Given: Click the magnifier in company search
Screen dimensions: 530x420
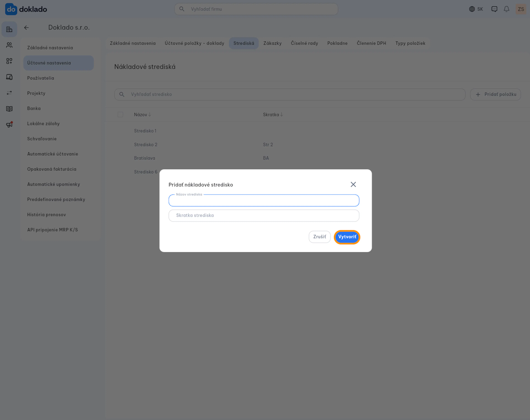Looking at the screenshot, I should [x=182, y=9].
